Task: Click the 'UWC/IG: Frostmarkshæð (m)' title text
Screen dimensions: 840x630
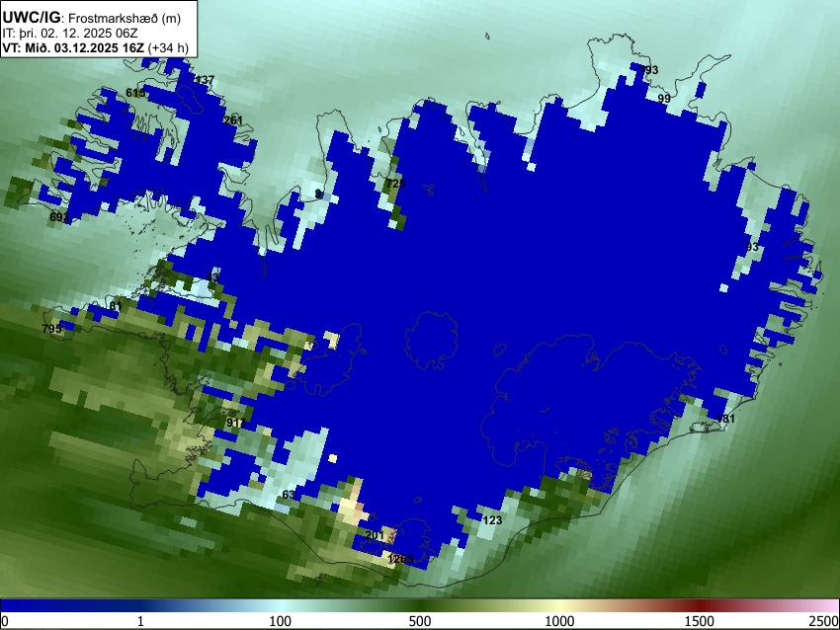Action: click(x=92, y=18)
